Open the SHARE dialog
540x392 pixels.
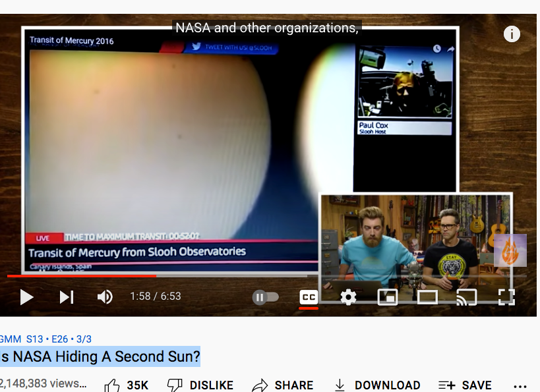283,385
